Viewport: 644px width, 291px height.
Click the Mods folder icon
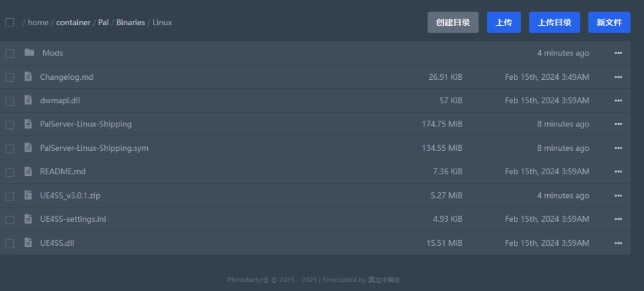(29, 53)
